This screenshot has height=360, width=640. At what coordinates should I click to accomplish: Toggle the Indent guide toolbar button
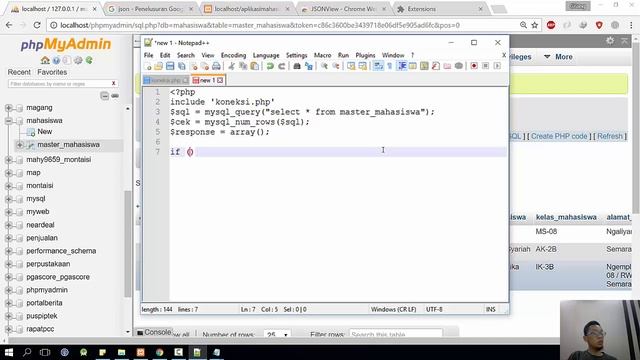tap(402, 66)
